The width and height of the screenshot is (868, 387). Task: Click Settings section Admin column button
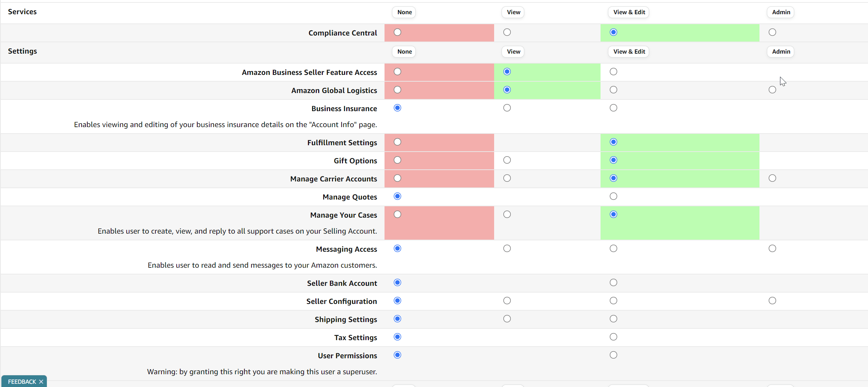(x=781, y=51)
